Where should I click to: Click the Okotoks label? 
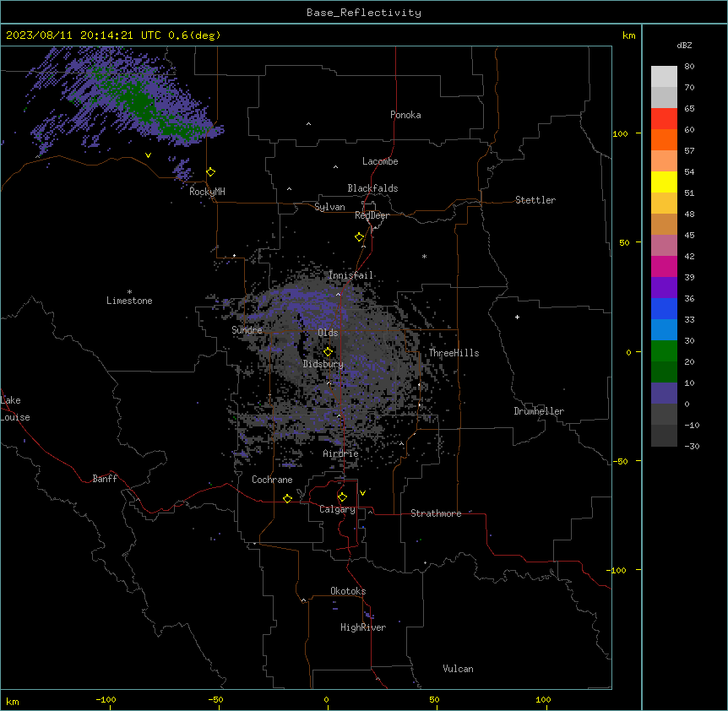(348, 591)
